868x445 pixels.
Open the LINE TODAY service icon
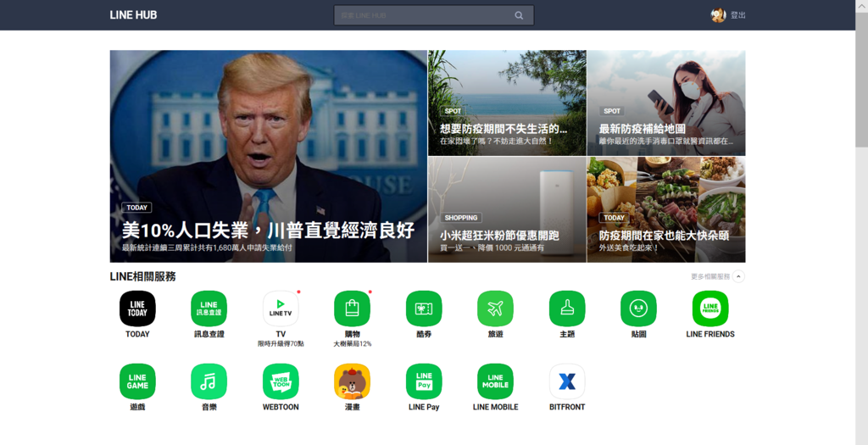pyautogui.click(x=137, y=309)
